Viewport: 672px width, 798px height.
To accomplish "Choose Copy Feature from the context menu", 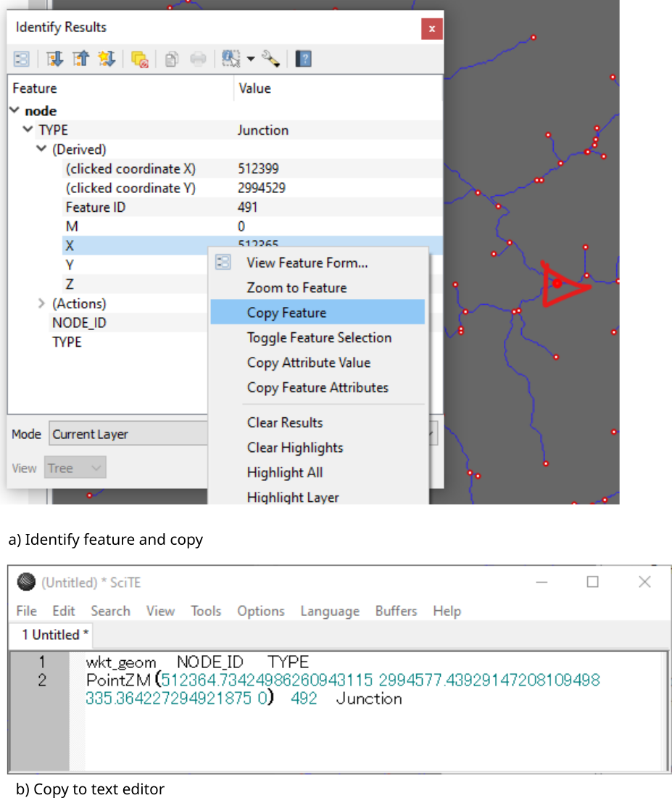I will click(x=286, y=313).
